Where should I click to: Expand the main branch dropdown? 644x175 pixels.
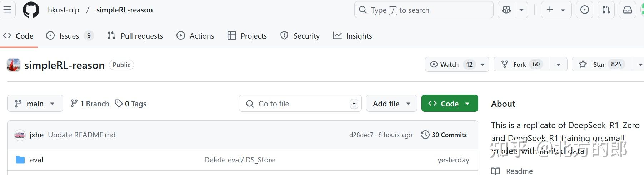pos(35,104)
